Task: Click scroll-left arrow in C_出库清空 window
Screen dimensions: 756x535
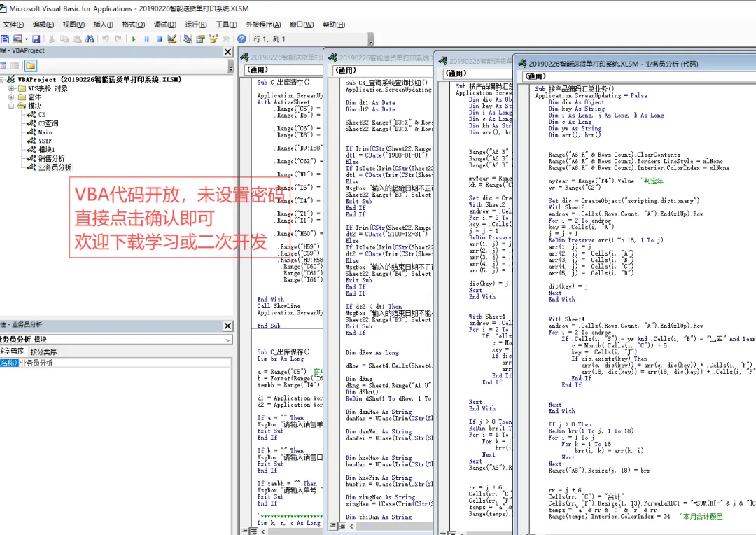Action: pyautogui.click(x=263, y=531)
